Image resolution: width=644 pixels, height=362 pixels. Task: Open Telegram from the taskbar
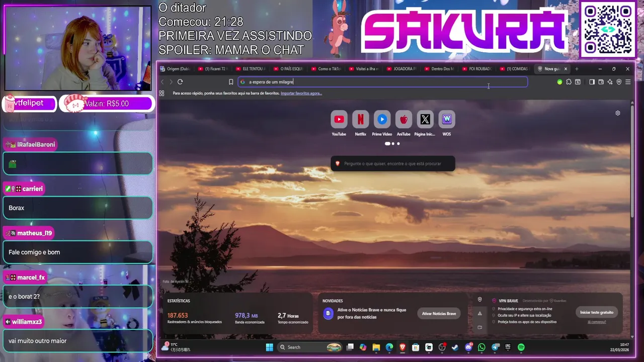coord(495,347)
